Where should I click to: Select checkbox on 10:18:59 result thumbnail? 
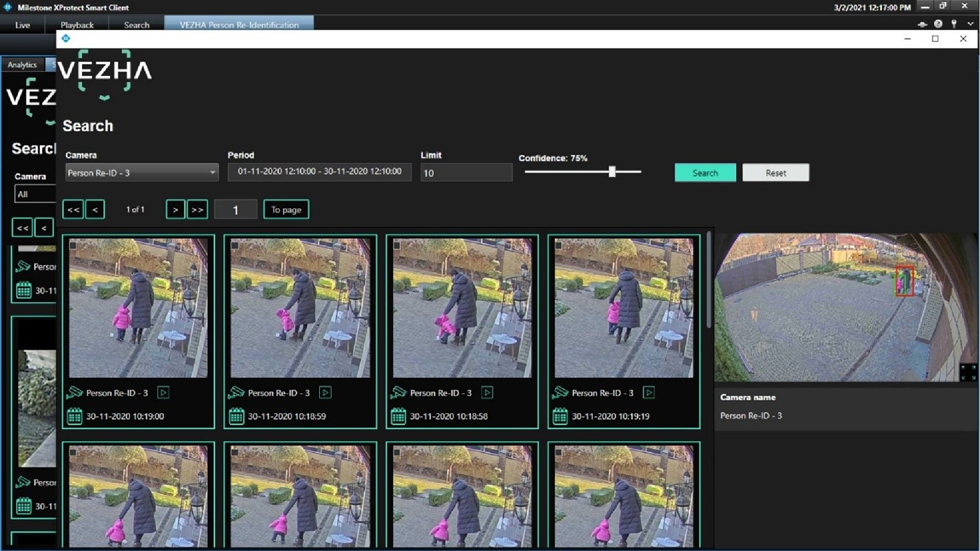(x=235, y=245)
